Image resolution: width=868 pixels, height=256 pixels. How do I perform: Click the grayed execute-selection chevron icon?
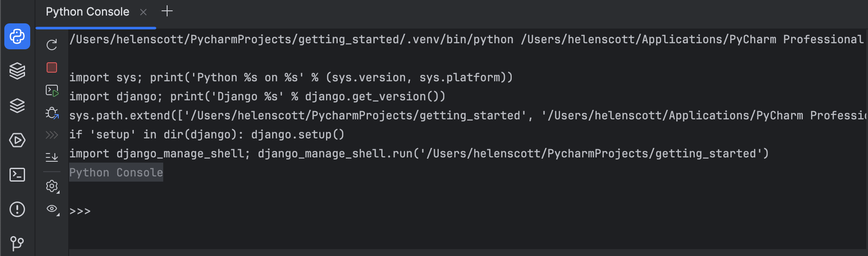pyautogui.click(x=52, y=134)
